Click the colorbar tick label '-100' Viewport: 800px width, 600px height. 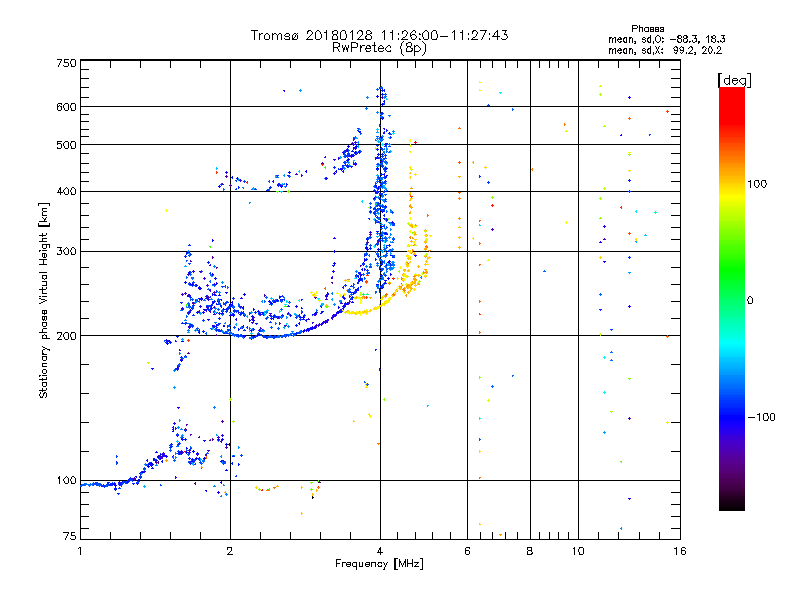[761, 417]
